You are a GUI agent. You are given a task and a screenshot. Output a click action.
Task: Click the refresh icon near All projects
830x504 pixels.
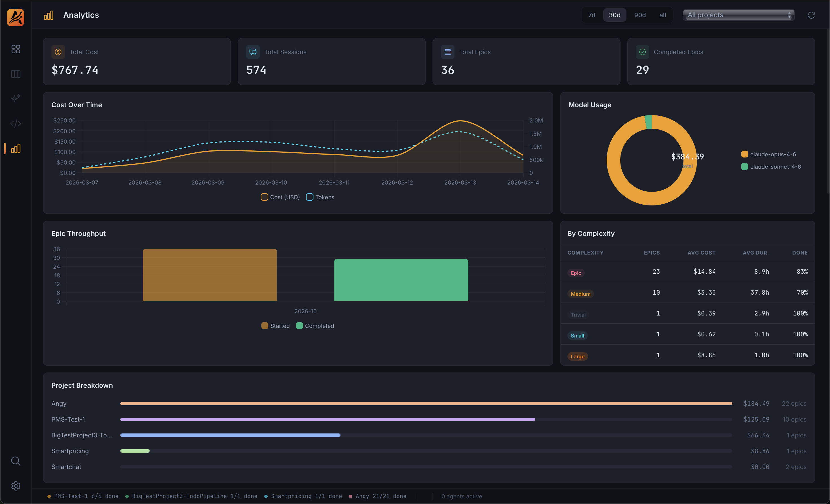811,15
